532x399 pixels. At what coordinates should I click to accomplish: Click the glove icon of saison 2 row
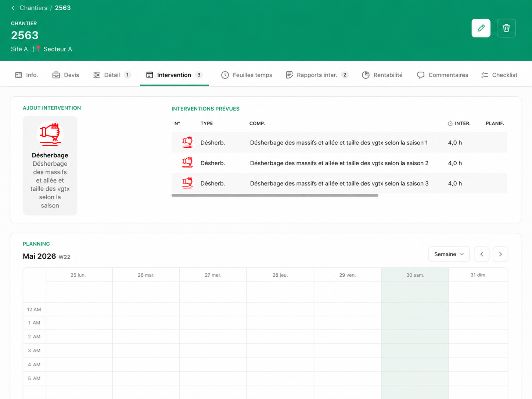pos(187,163)
